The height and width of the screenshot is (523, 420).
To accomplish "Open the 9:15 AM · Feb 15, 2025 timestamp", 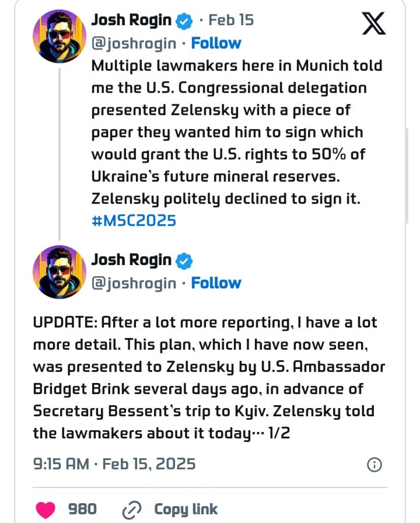I will (x=114, y=465).
